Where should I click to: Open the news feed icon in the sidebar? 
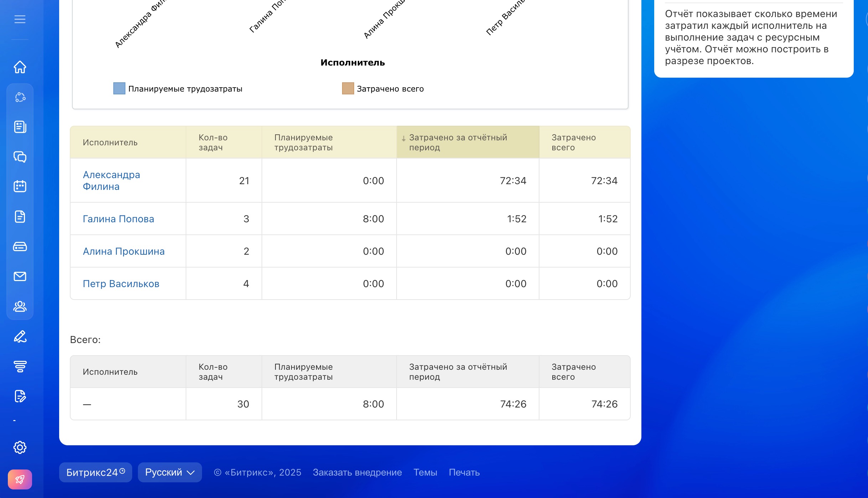pyautogui.click(x=20, y=127)
